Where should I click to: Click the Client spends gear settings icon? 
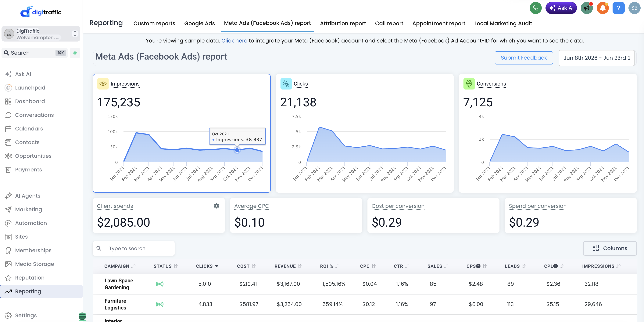tap(216, 206)
